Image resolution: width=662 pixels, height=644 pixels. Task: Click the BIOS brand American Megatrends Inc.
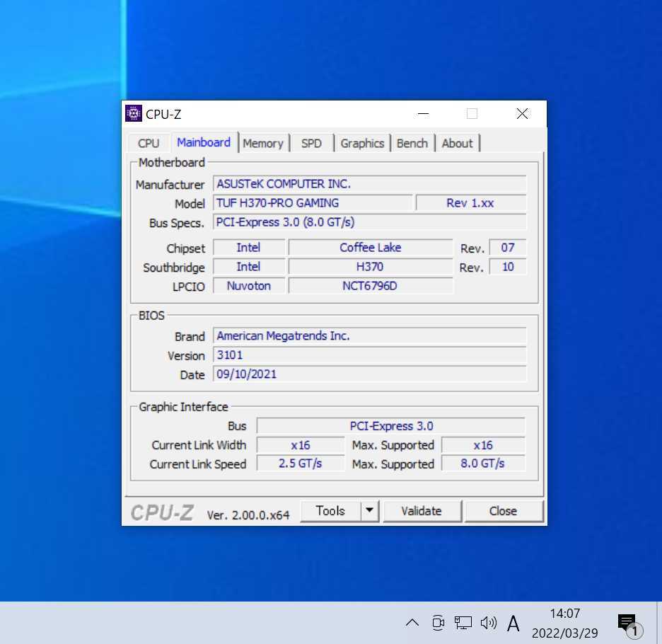pos(370,336)
